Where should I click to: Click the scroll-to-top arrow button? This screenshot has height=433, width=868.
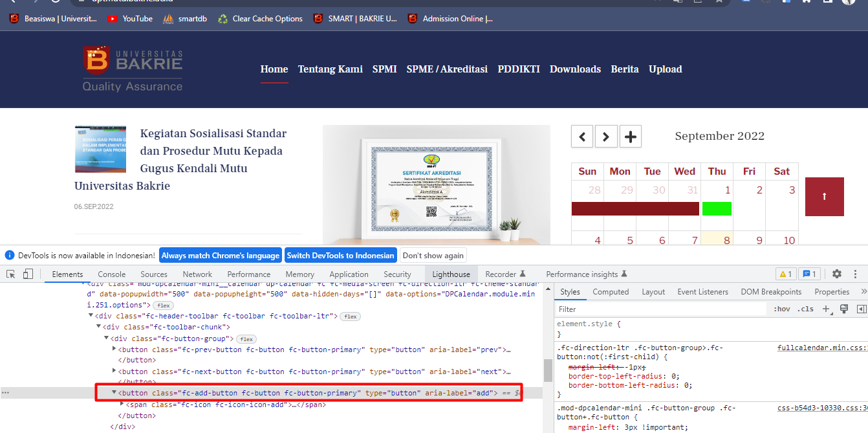(x=824, y=197)
